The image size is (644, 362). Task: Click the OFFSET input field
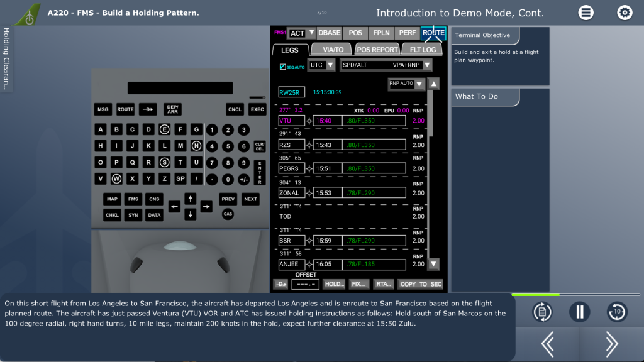tap(305, 284)
